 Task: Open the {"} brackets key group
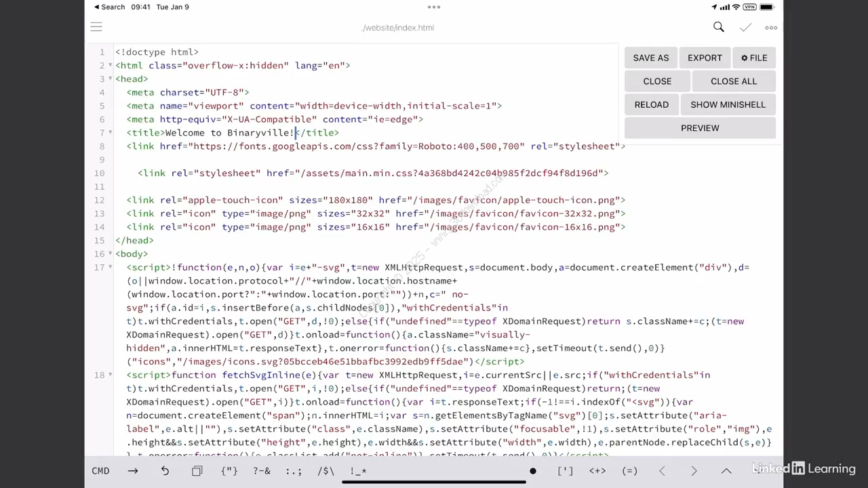[x=229, y=471]
